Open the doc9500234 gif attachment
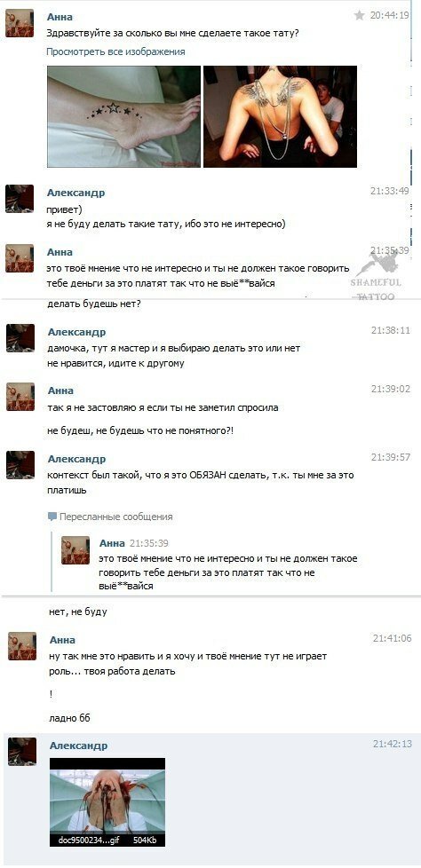The image size is (421, 868). point(107,802)
